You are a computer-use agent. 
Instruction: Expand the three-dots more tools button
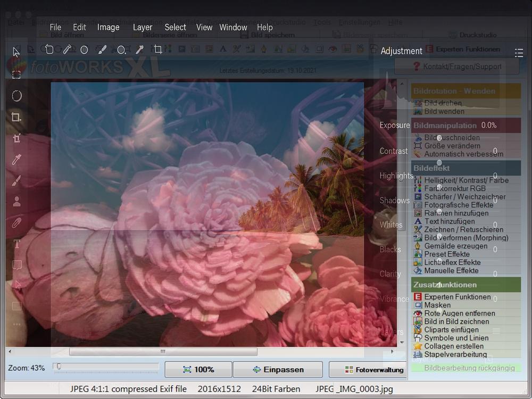[16, 324]
